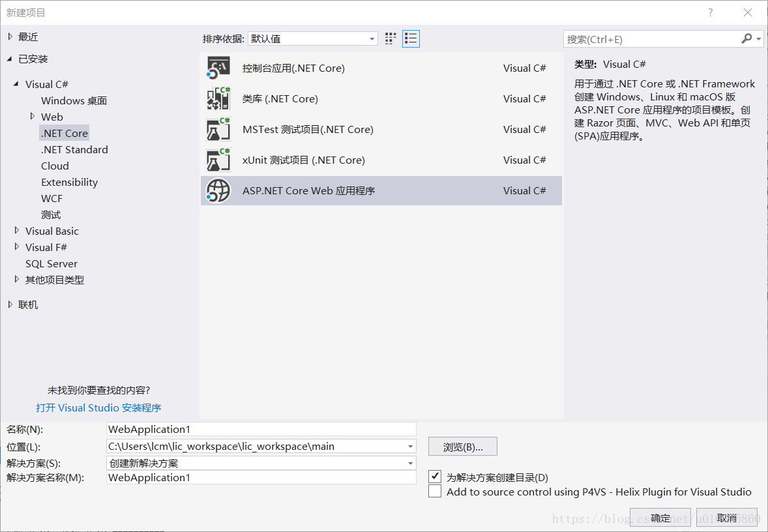Select Windows 桌面 category
This screenshot has width=768, height=532.
(x=74, y=100)
